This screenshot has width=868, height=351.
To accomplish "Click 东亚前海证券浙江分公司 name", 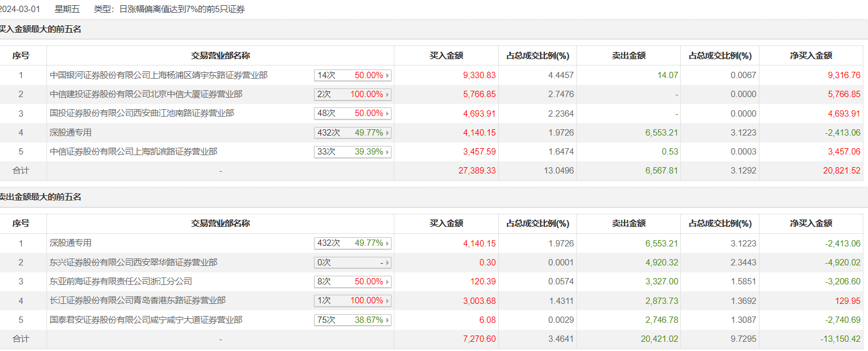I will 121,281.
